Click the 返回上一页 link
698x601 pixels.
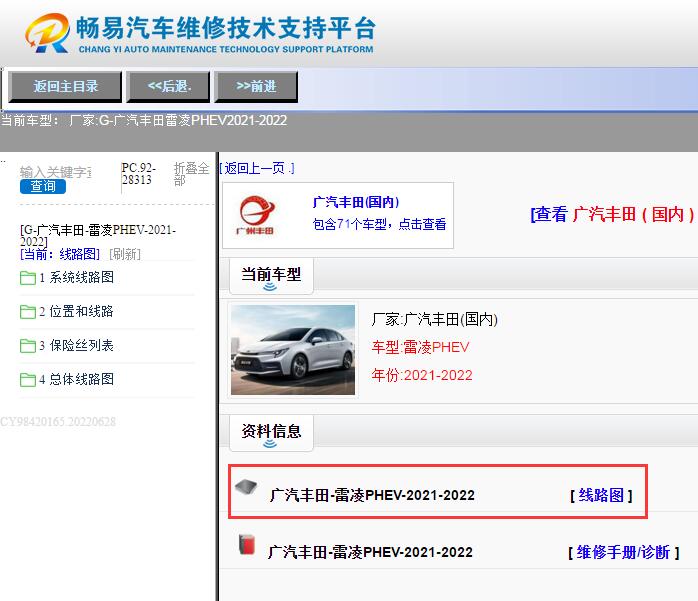(257, 168)
